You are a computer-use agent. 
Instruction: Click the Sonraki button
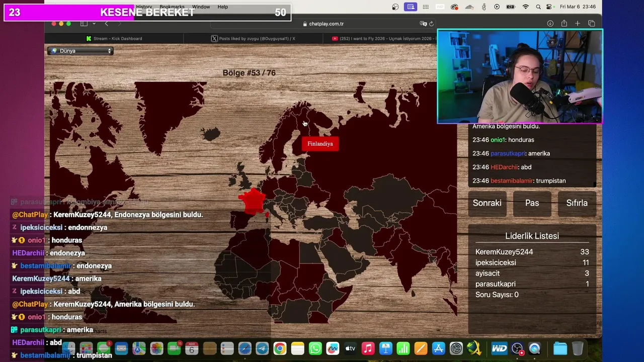(487, 203)
